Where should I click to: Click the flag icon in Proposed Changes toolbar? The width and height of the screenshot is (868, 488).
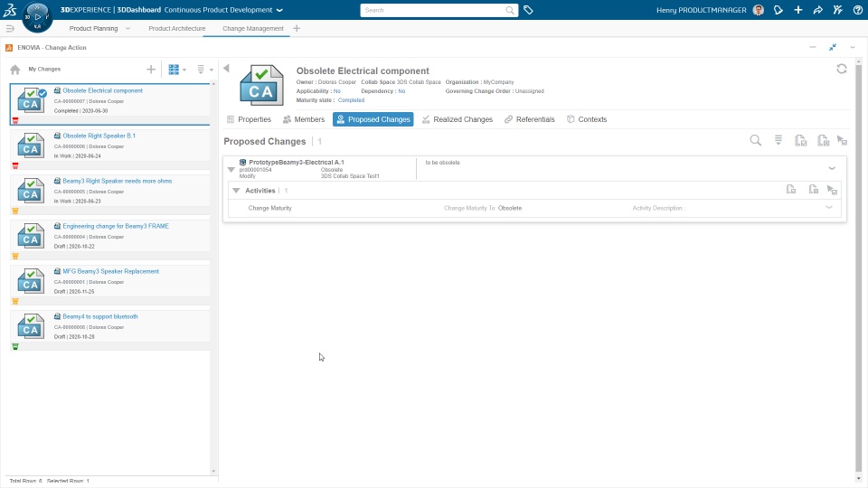click(x=842, y=141)
